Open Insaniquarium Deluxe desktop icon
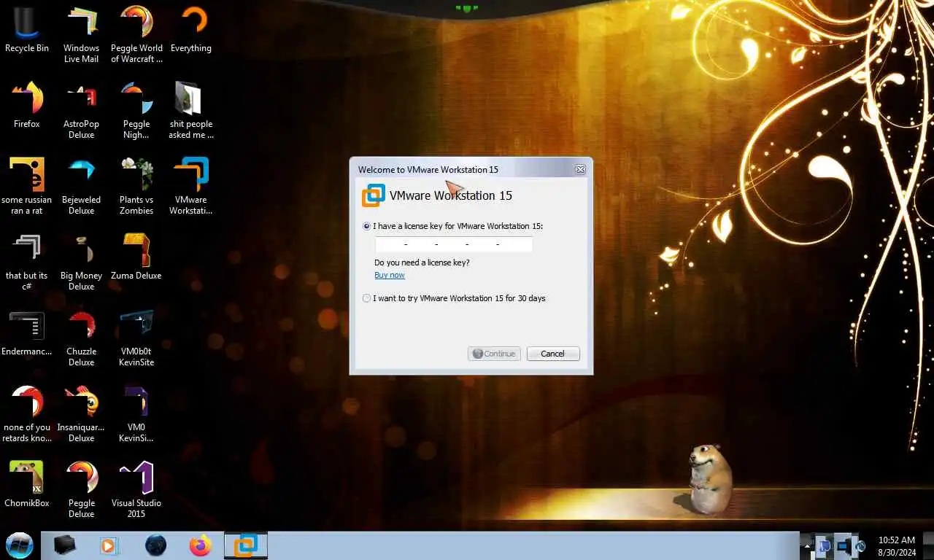Viewport: 934px width, 560px height. tap(81, 414)
